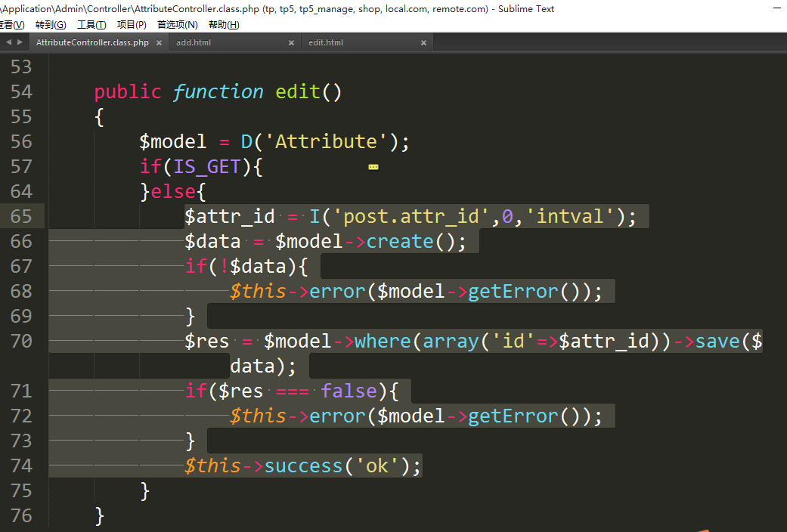Open the 查看(V) View menu

pyautogui.click(x=12, y=25)
